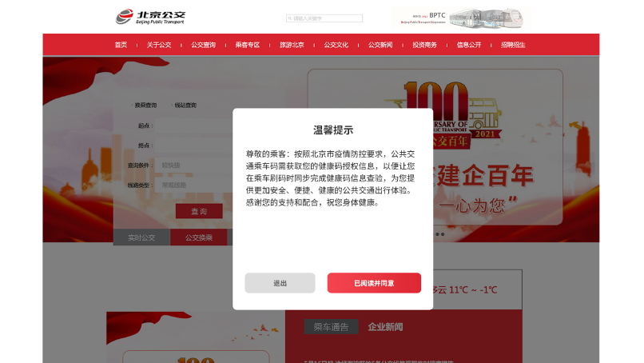Open the 首页 menu item
644x363 pixels.
point(121,45)
